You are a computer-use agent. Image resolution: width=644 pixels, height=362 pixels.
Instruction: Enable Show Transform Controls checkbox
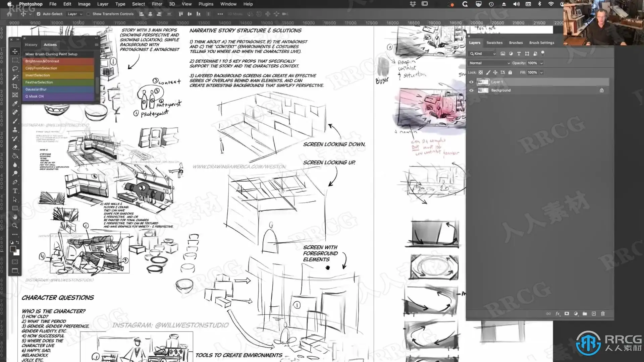[x=88, y=14]
